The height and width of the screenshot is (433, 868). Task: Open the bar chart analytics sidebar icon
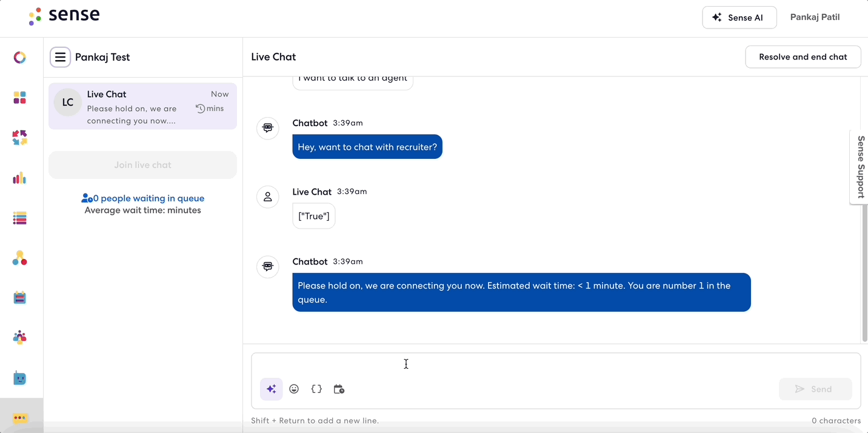19,178
